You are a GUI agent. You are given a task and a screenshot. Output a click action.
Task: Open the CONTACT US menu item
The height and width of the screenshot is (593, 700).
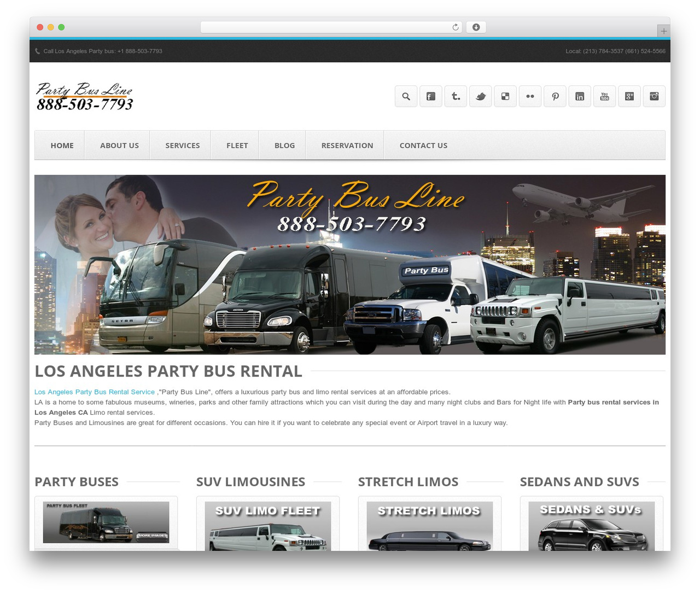[423, 146]
